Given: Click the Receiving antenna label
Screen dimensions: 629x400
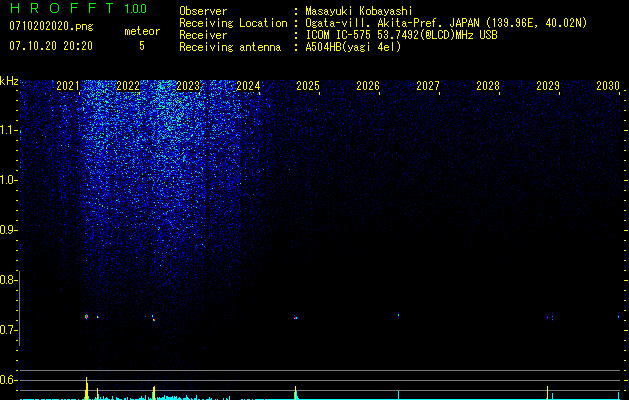Looking at the screenshot, I should point(230,47).
